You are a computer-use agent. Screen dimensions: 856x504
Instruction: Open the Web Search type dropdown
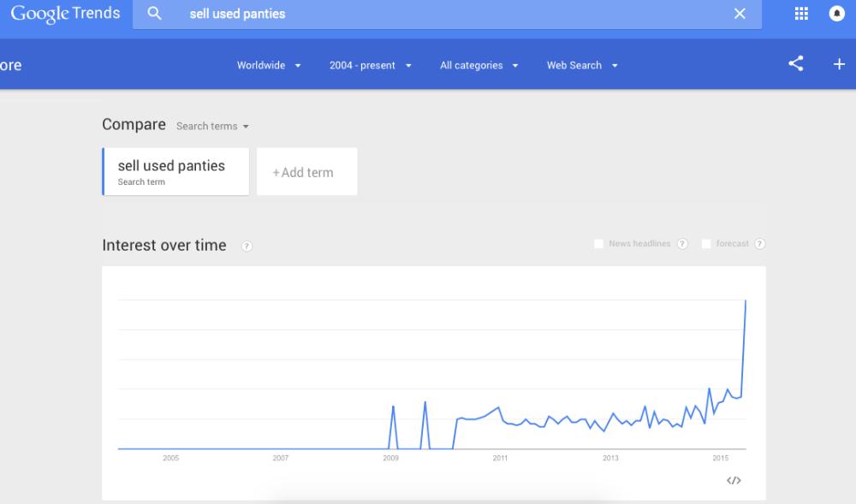582,65
